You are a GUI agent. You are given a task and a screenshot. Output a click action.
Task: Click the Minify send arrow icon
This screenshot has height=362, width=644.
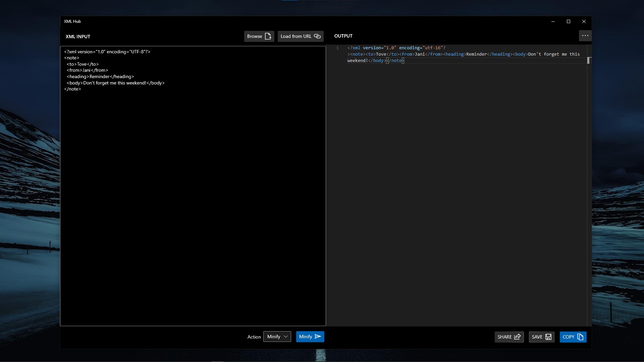click(318, 337)
